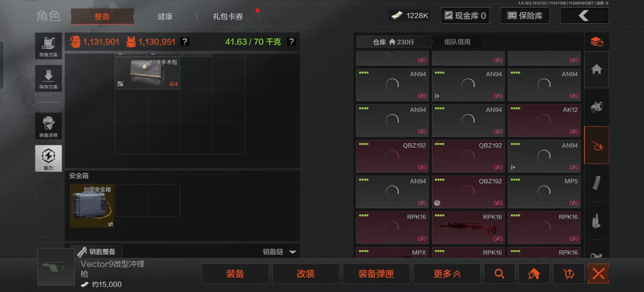The height and width of the screenshot is (292, 644).
Task: Select the AK12 weapon slot
Action: 544,120
